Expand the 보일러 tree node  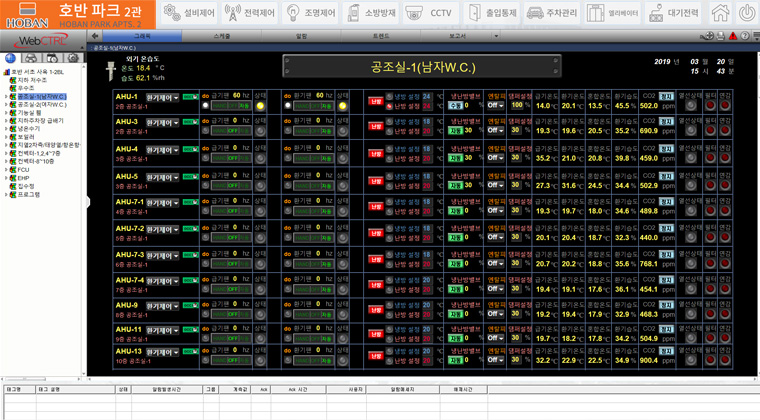pyautogui.click(x=6, y=137)
